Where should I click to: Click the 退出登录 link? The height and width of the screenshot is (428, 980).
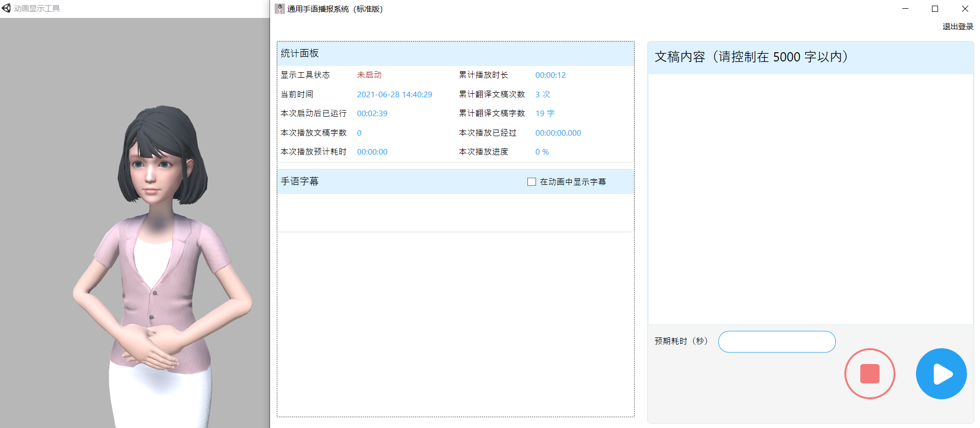coord(957,27)
